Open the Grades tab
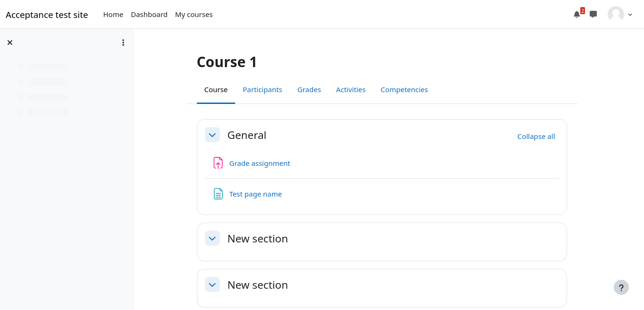 click(x=309, y=90)
